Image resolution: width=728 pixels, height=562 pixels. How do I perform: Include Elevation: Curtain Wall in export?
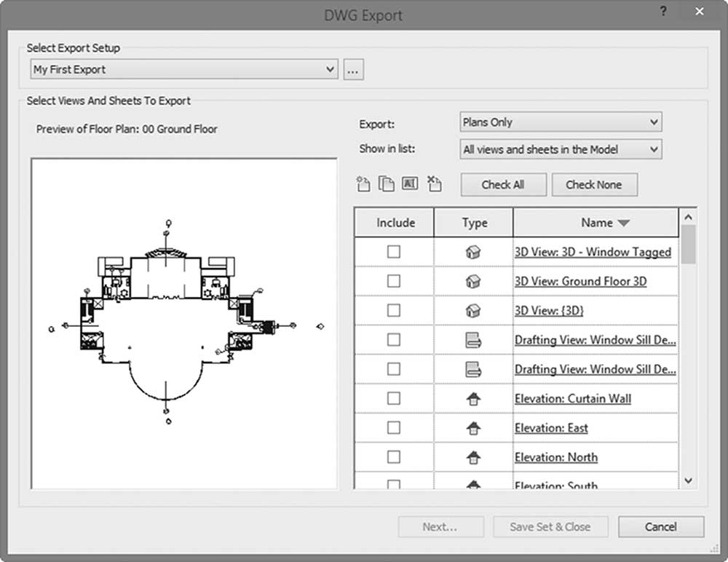(394, 398)
